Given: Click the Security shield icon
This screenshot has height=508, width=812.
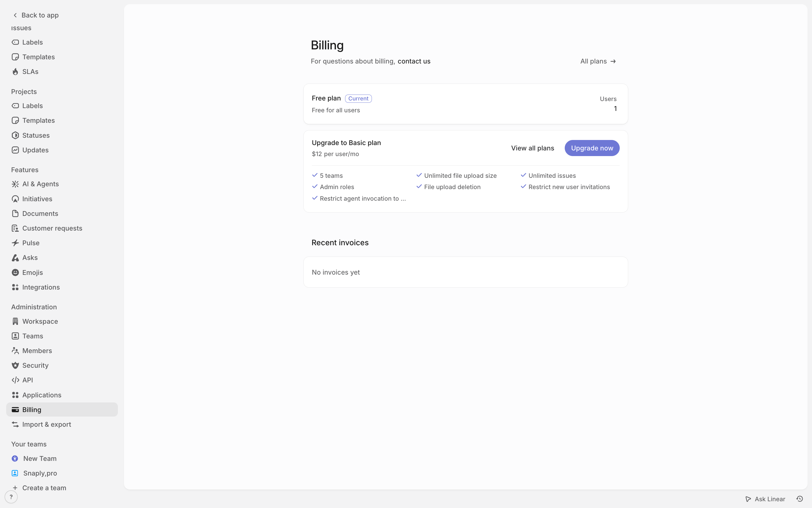Looking at the screenshot, I should click(15, 365).
